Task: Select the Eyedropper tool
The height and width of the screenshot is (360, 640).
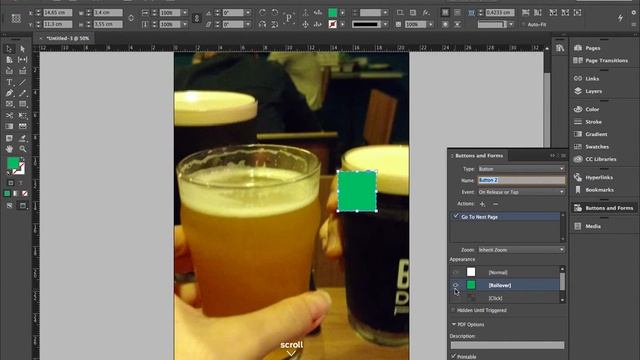Action: pyautogui.click(x=22, y=138)
